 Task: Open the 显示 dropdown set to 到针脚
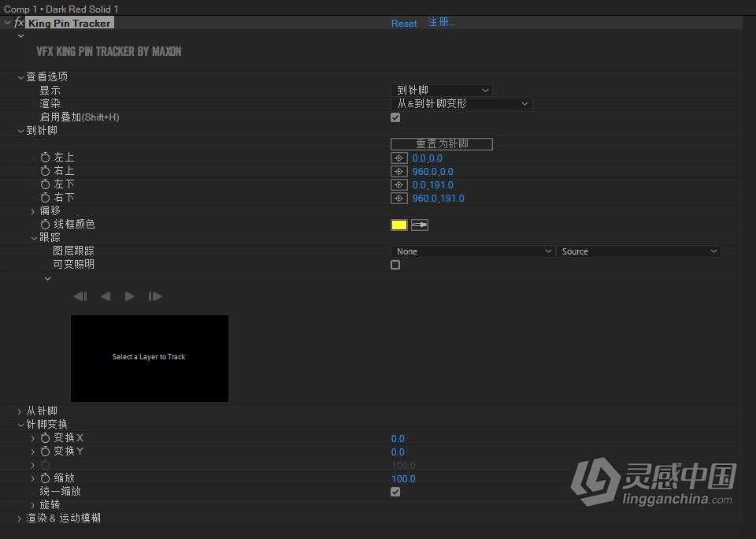click(x=442, y=91)
